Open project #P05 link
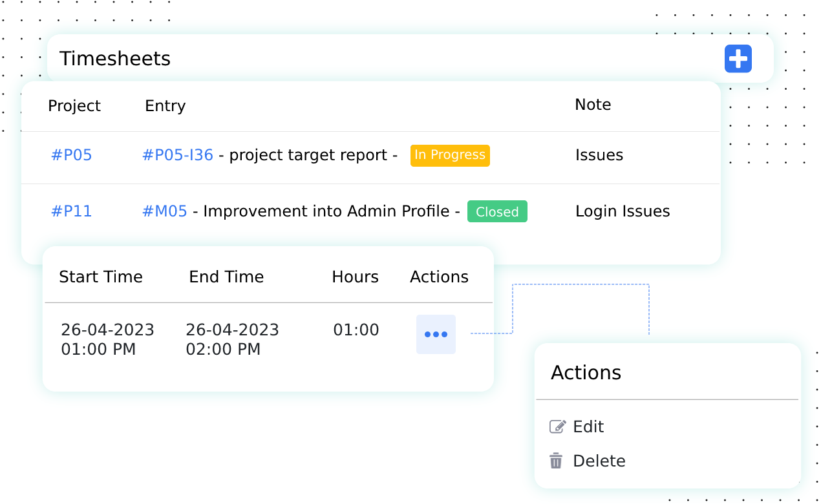This screenshot has width=821, height=504. point(71,155)
